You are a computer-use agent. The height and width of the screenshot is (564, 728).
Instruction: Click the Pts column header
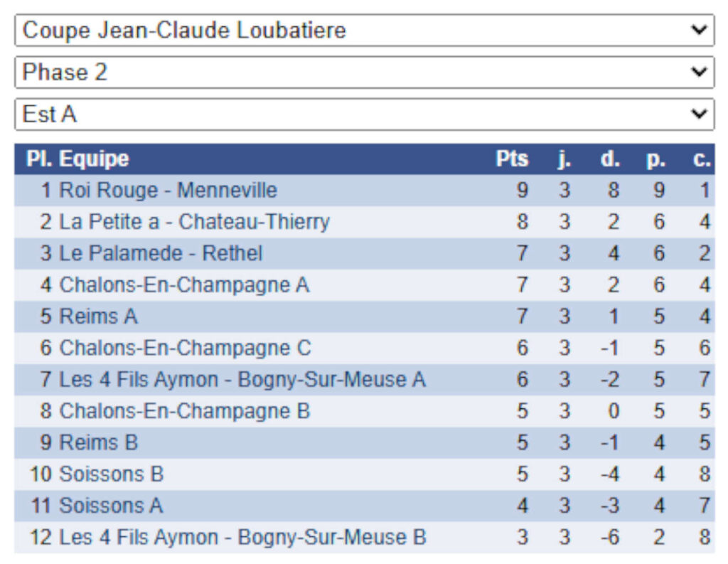tap(512, 159)
